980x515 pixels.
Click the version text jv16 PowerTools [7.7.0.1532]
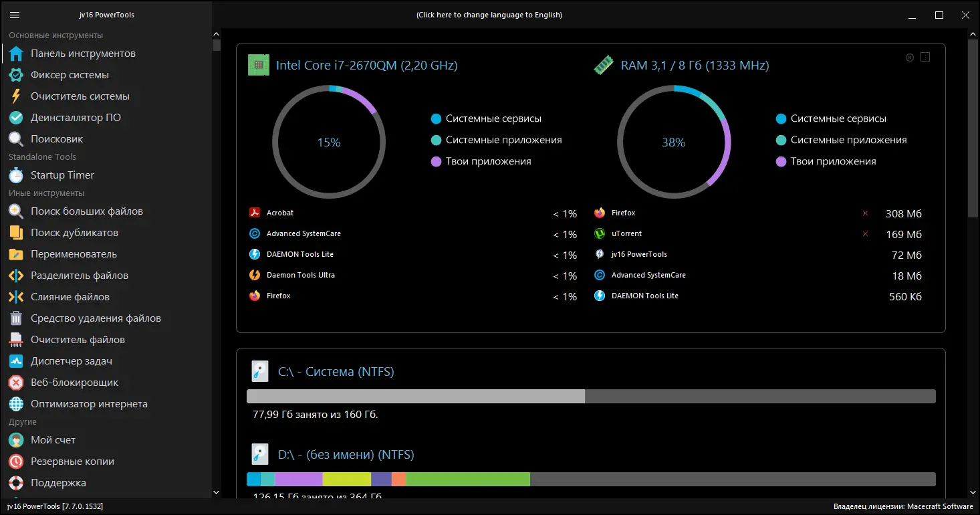tap(55, 506)
